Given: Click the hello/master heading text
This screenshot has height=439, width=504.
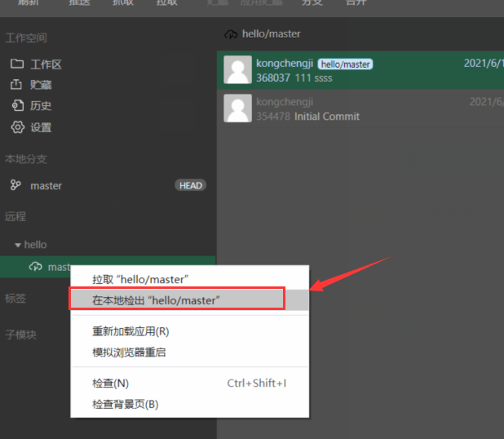Looking at the screenshot, I should [272, 33].
